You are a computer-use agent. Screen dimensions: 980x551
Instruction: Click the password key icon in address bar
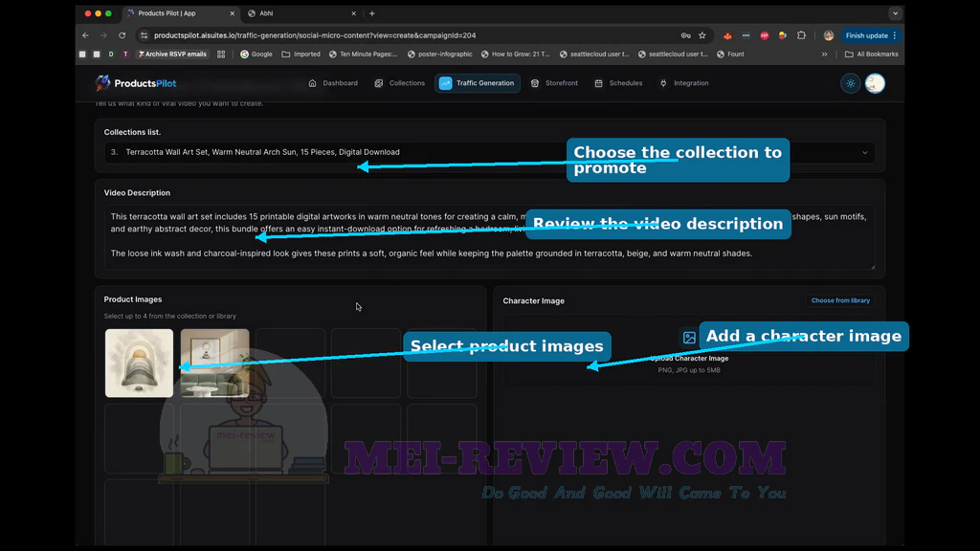point(685,35)
